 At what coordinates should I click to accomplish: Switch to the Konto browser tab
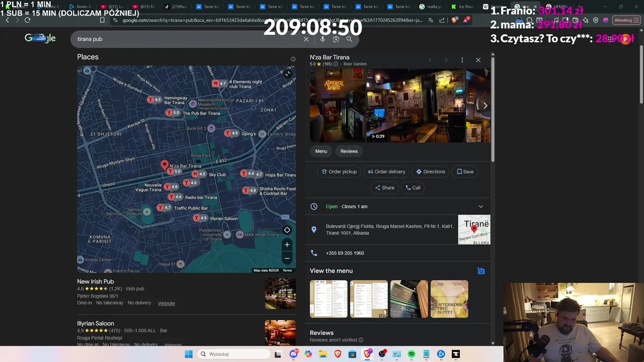click(x=80, y=7)
